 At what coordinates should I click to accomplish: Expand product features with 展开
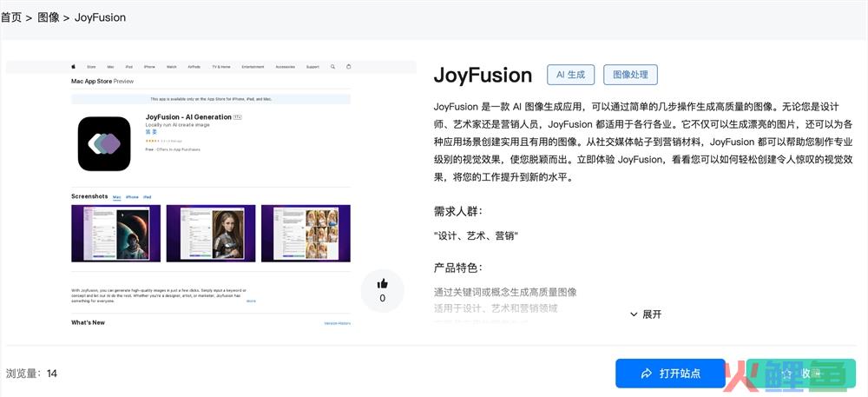point(646,314)
